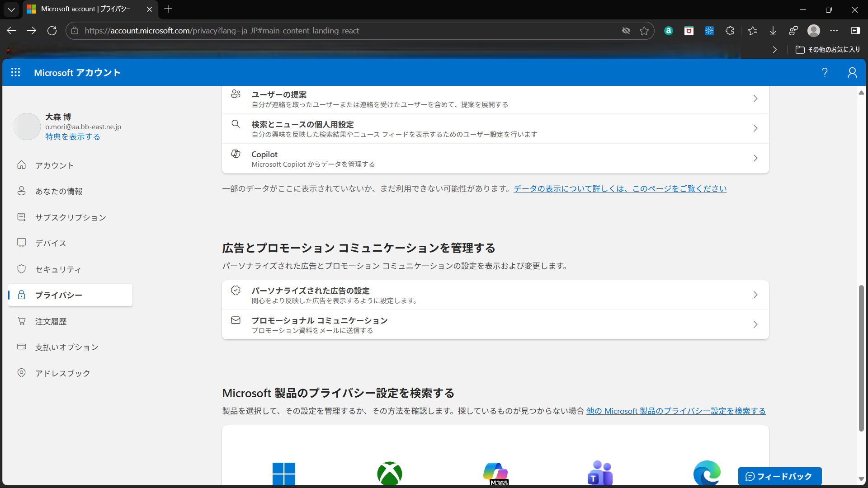The height and width of the screenshot is (488, 868).
Task: Toggle the browser sidebar icon
Action: click(x=855, y=31)
